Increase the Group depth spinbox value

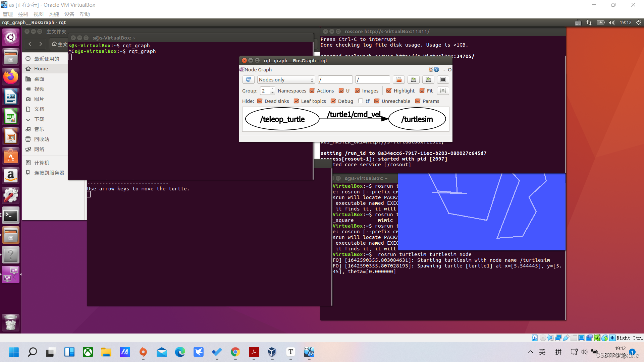pos(272,89)
